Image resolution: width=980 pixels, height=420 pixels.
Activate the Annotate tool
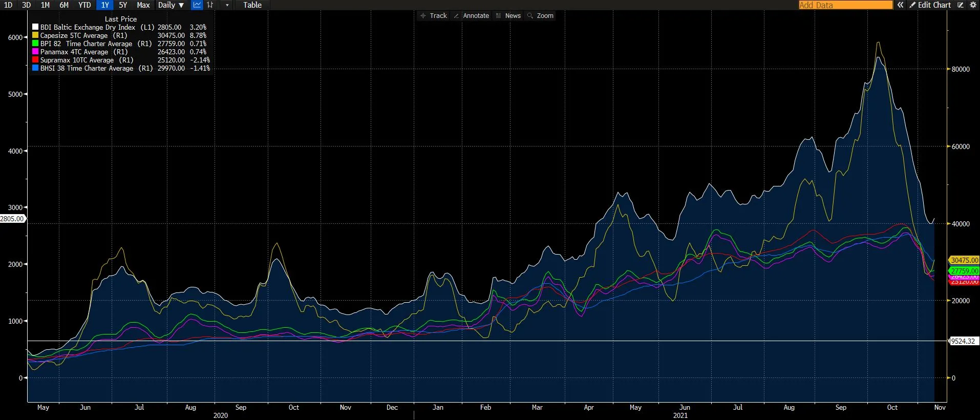coord(472,16)
